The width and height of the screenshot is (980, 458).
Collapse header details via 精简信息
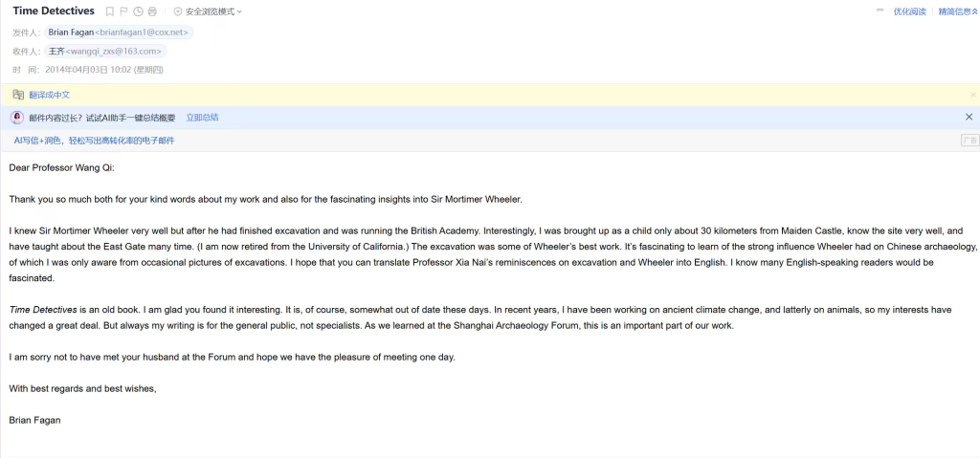[x=958, y=11]
